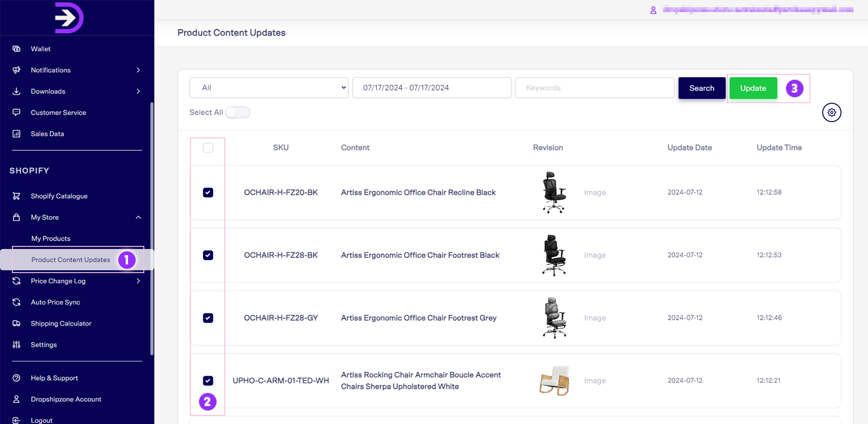Open the All filter dropdown

pos(269,87)
